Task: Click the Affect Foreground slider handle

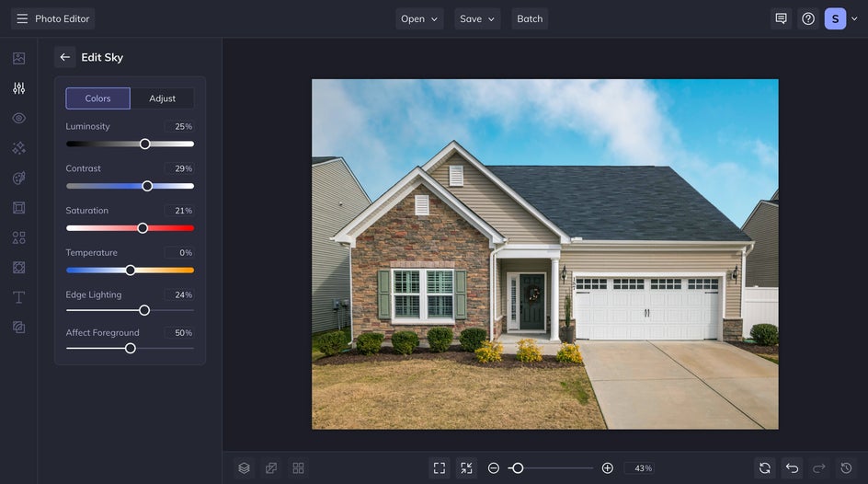Action: [130, 349]
